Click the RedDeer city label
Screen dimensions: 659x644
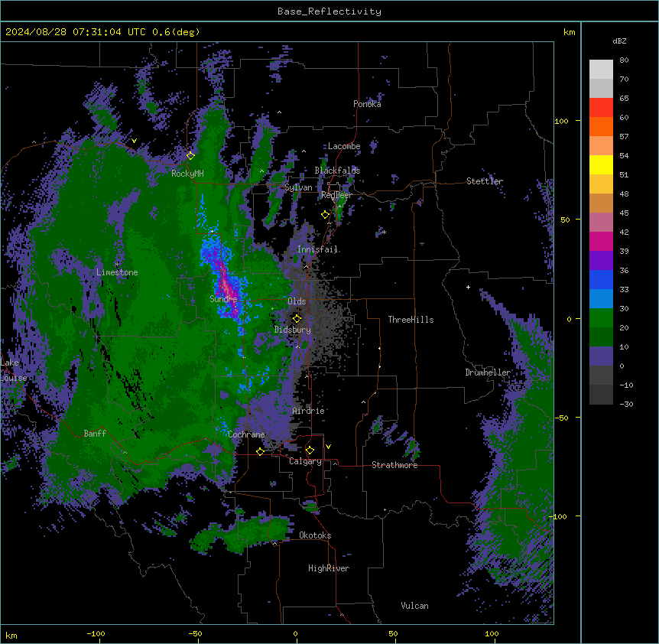tap(336, 196)
